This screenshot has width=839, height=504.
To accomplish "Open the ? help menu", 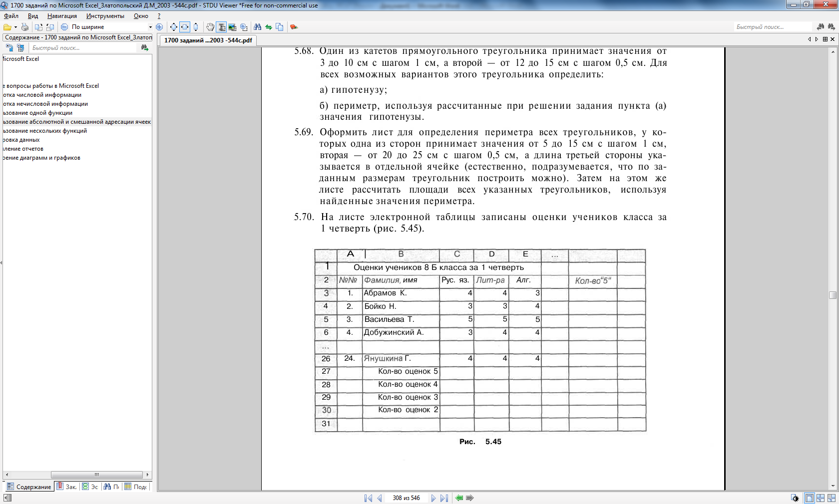I will (x=159, y=16).
